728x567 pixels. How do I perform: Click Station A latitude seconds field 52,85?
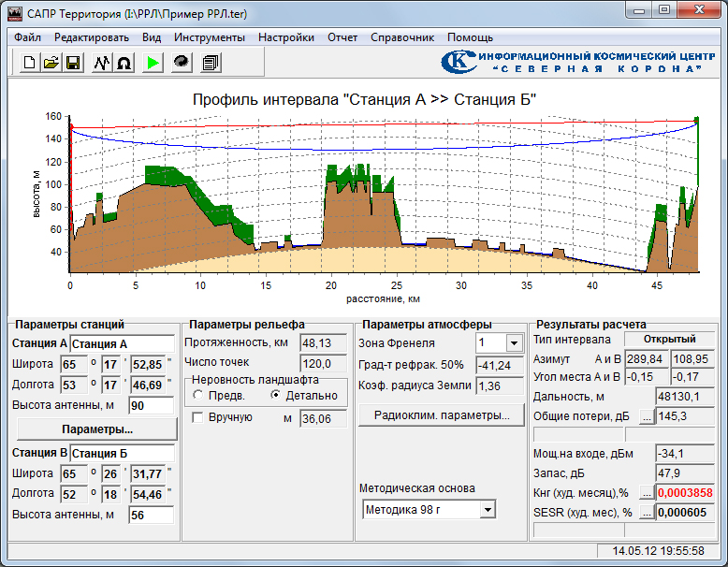(x=147, y=364)
